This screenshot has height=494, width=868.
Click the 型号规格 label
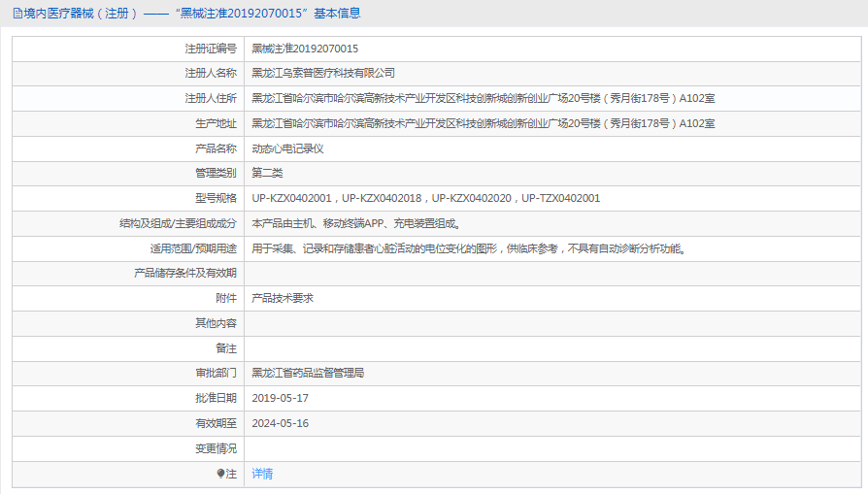point(216,198)
